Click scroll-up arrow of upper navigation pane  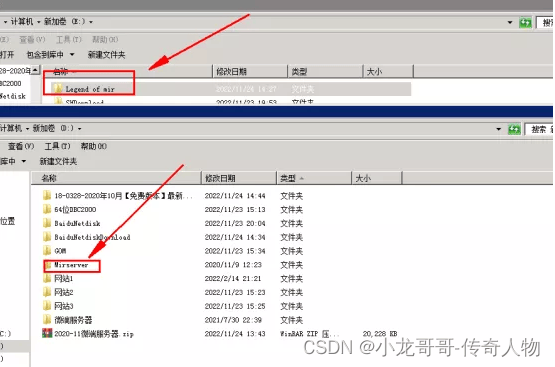coord(35,70)
